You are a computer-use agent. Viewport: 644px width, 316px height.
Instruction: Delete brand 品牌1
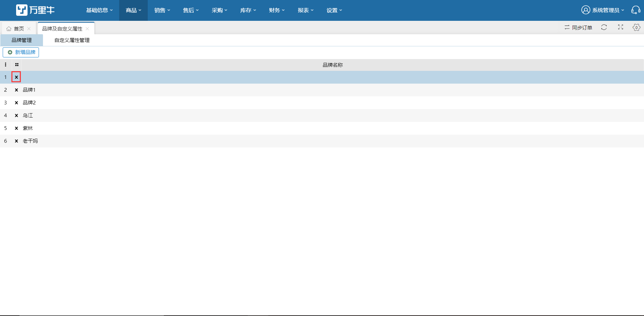tap(16, 90)
